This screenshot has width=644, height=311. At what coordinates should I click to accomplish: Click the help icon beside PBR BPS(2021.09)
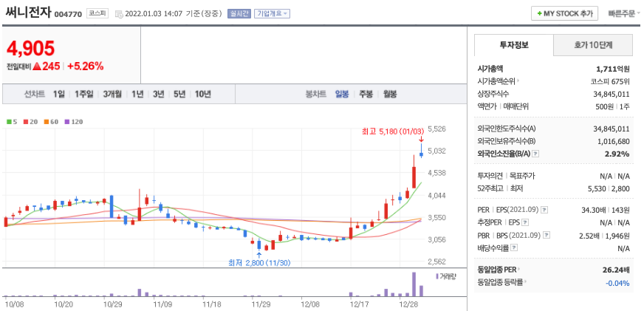pos(547,236)
